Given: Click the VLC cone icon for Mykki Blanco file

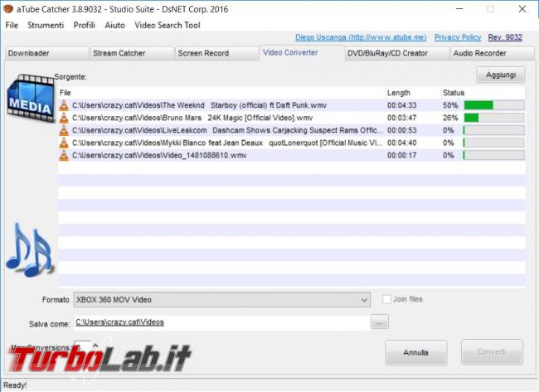Looking at the screenshot, I should click(x=64, y=143).
